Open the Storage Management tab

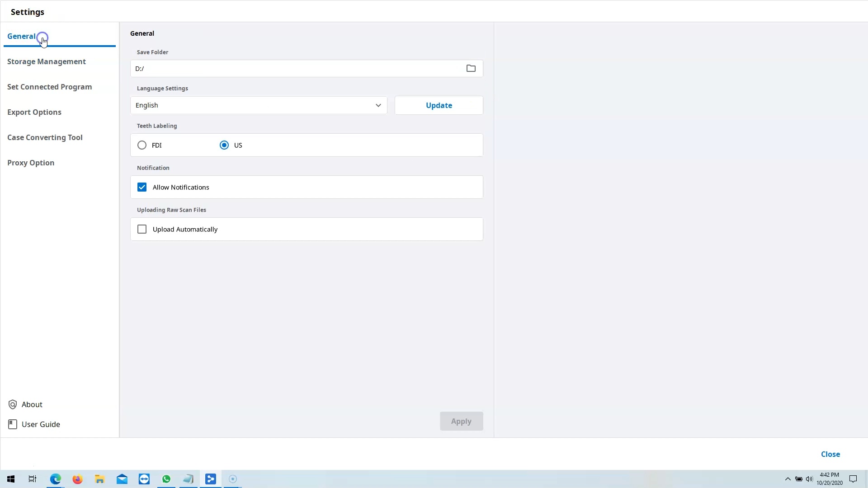pyautogui.click(x=47, y=61)
